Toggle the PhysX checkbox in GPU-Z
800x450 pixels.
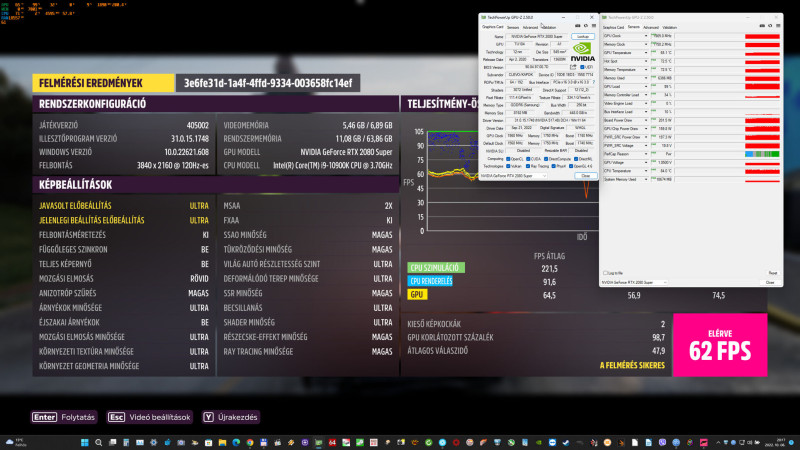click(x=554, y=166)
